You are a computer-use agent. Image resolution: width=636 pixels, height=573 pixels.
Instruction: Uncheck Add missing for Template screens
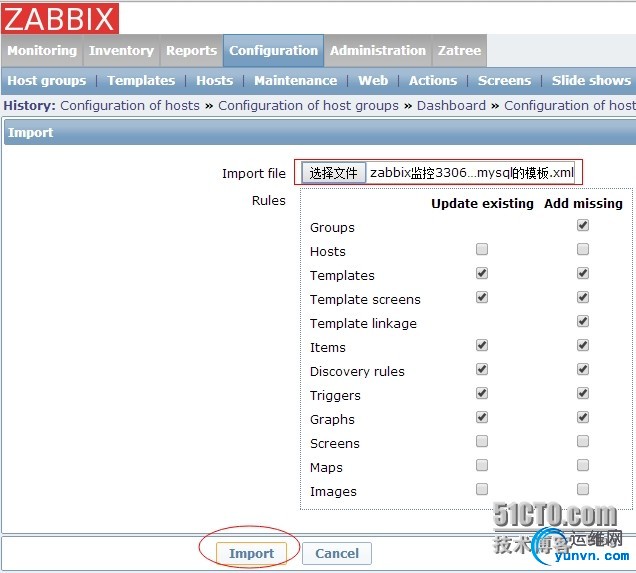(x=583, y=297)
